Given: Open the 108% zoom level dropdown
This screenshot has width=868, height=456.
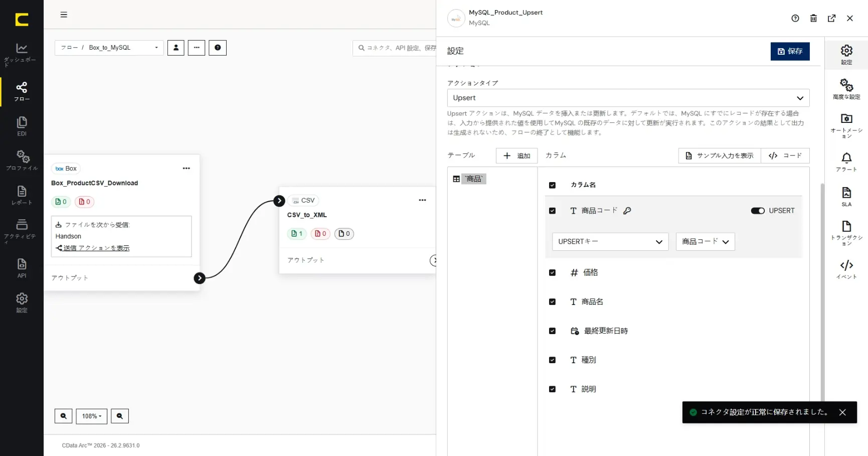Looking at the screenshot, I should tap(92, 416).
